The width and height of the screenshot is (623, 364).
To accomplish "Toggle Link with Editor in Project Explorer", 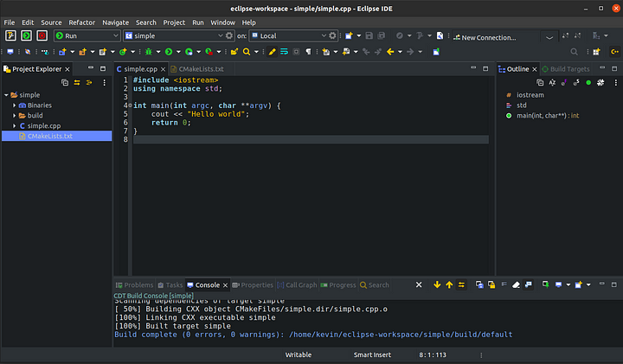I will [77, 82].
